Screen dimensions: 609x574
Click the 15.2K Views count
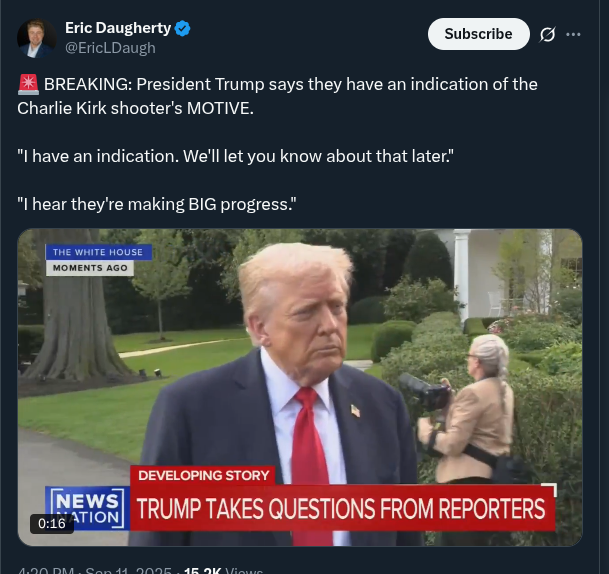click(x=223, y=571)
